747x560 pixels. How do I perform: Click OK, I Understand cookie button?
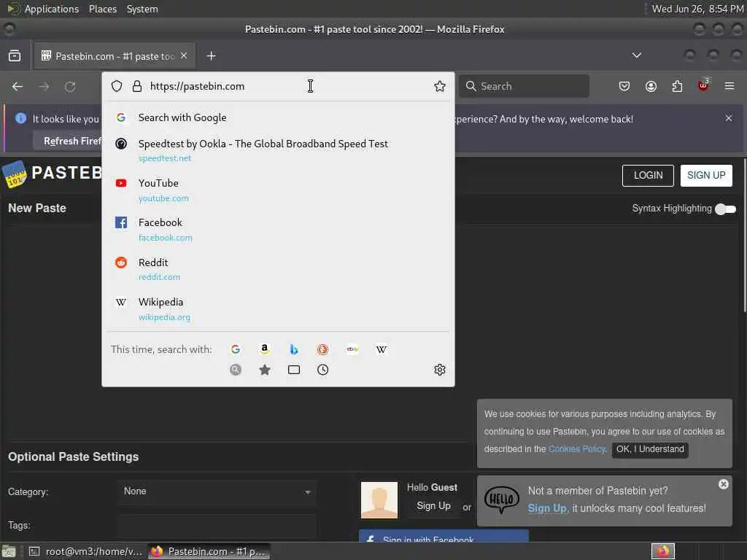pyautogui.click(x=650, y=449)
